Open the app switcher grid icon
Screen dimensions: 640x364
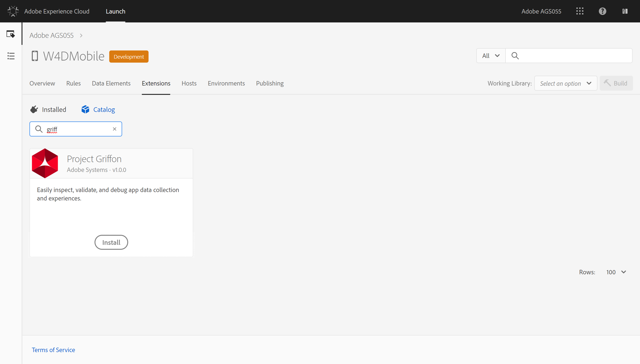click(x=580, y=11)
